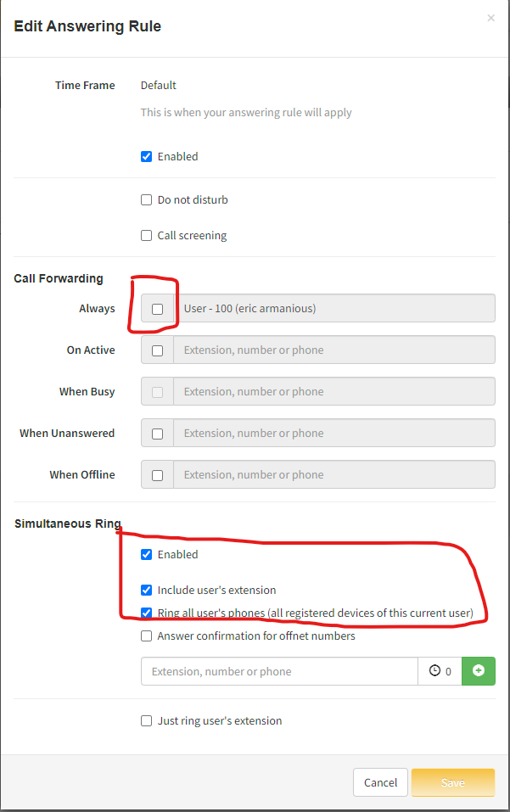510x812 pixels.
Task: Enable Call screening option
Action: 147,236
